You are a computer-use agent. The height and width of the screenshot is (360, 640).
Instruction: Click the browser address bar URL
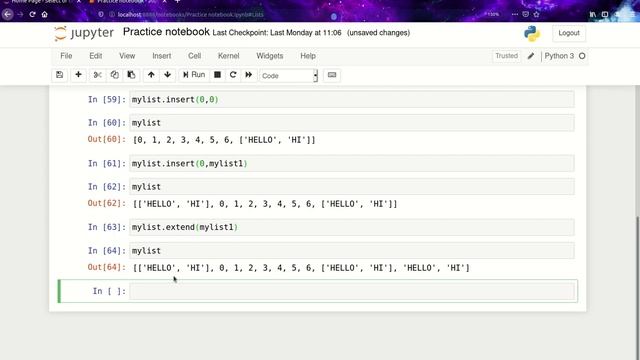point(191,15)
